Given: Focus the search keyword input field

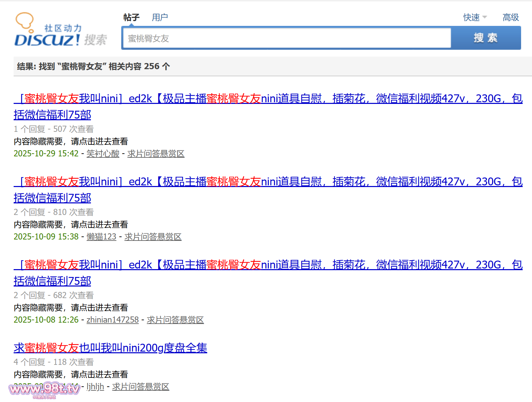Looking at the screenshot, I should point(286,38).
